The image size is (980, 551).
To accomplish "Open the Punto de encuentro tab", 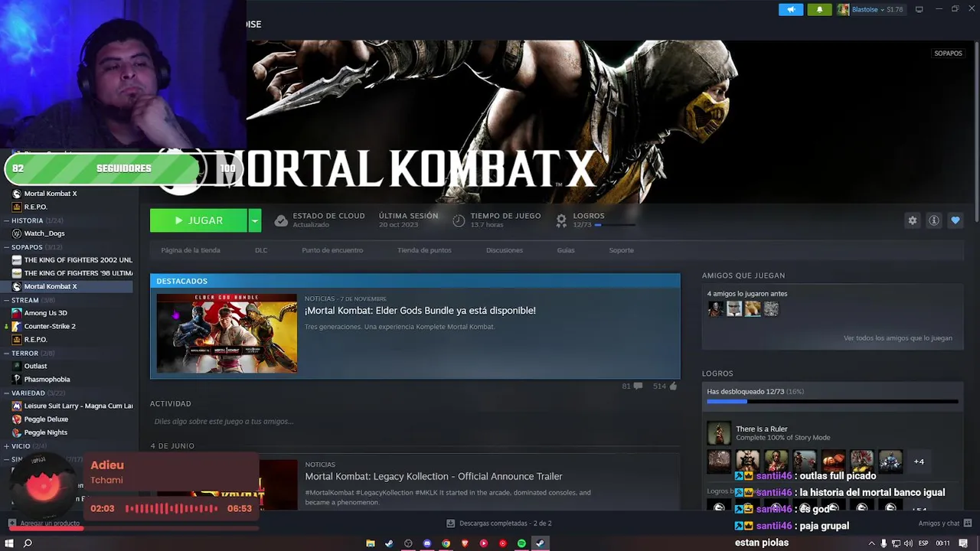I will pyautogui.click(x=332, y=250).
